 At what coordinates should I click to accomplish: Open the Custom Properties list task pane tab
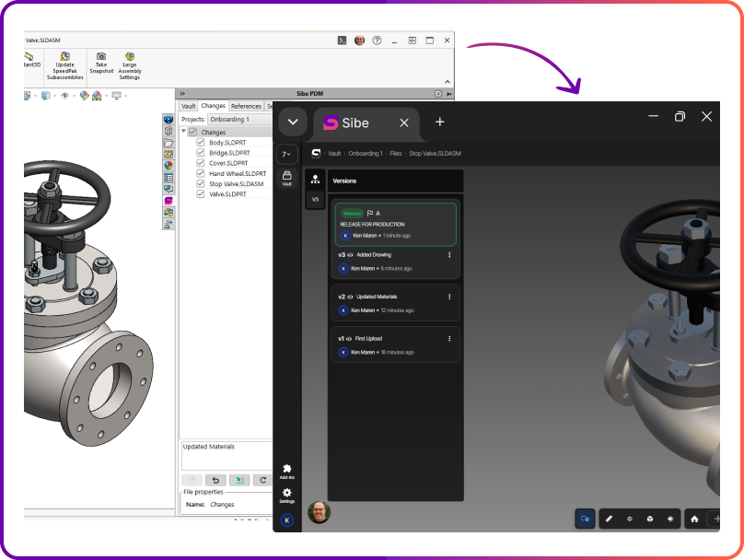click(x=169, y=178)
